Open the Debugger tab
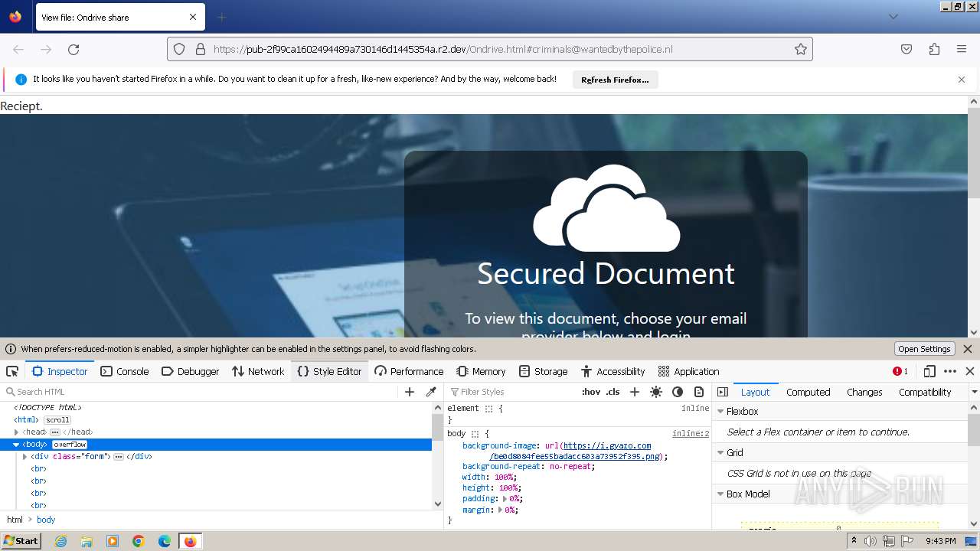980x551 pixels. pyautogui.click(x=191, y=371)
